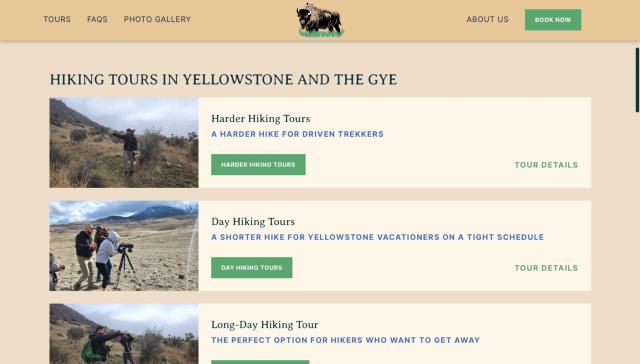Viewport: 640px width, 364px height.
Task: Go to the FAQs page
Action: coord(97,19)
